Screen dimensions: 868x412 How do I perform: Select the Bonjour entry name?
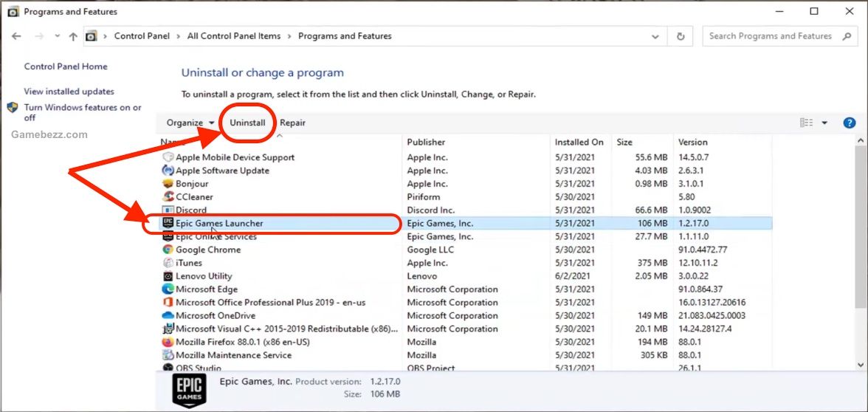(192, 184)
